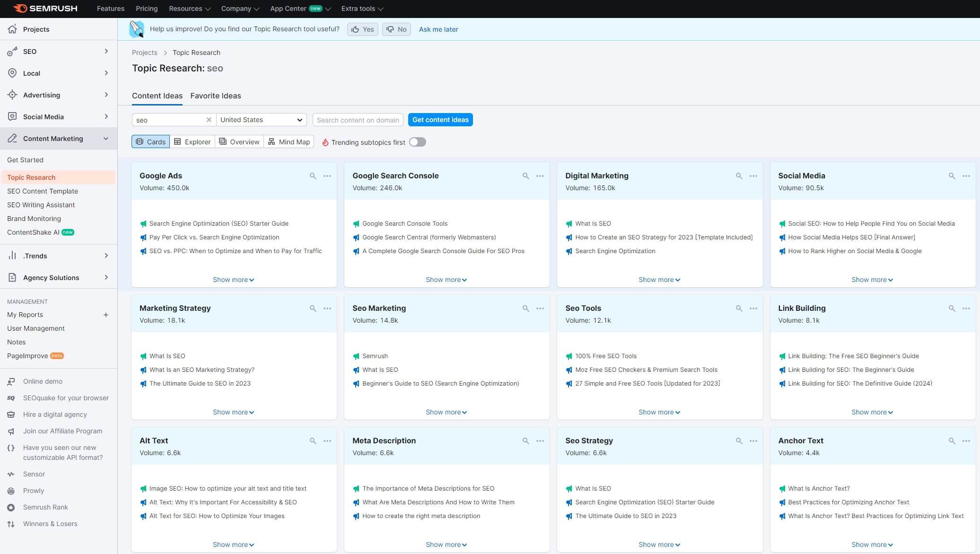The height and width of the screenshot is (554, 980).
Task: Switch to Mind Map view
Action: point(289,141)
